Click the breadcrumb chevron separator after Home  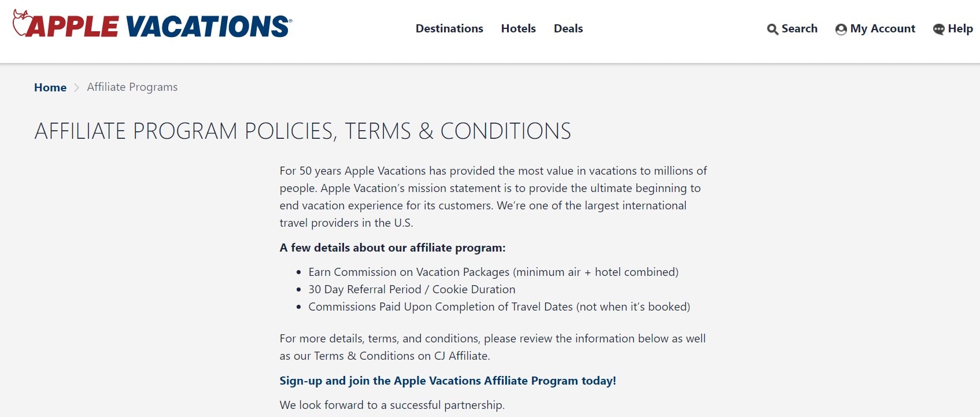tap(76, 87)
